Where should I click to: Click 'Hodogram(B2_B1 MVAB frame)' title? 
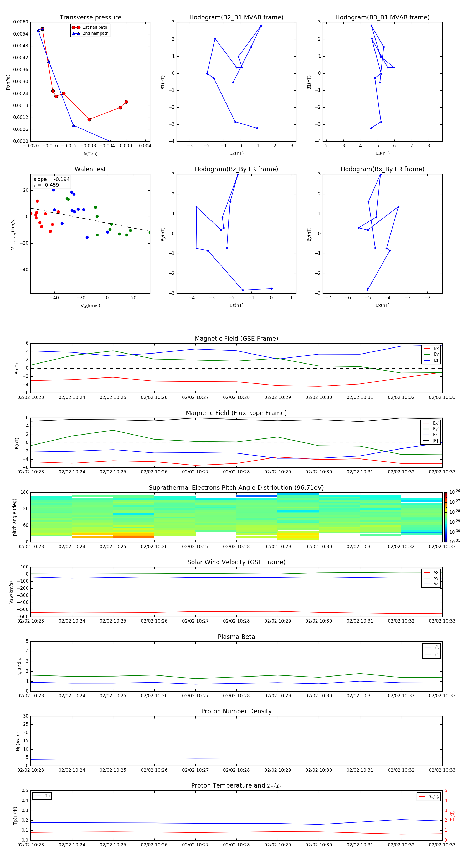[236, 18]
